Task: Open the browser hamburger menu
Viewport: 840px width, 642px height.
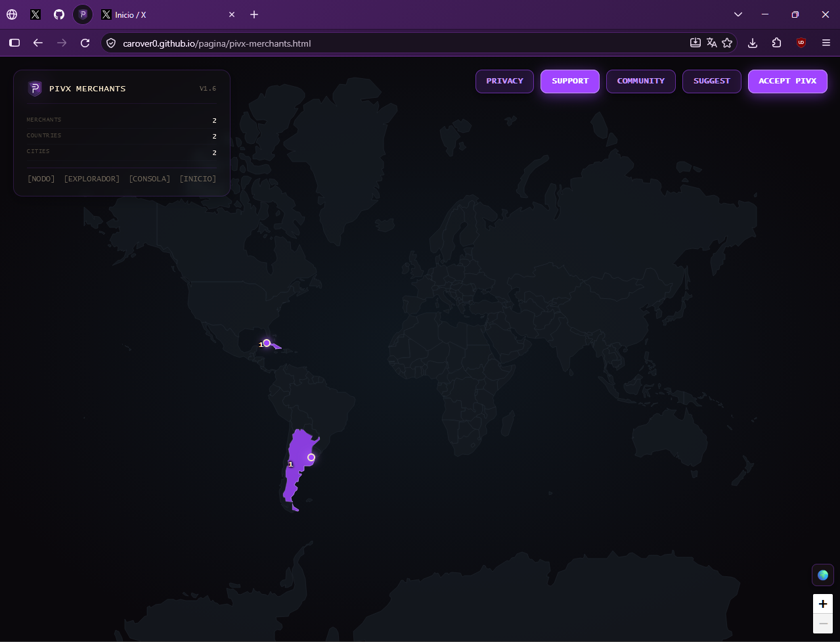Action: [x=826, y=43]
